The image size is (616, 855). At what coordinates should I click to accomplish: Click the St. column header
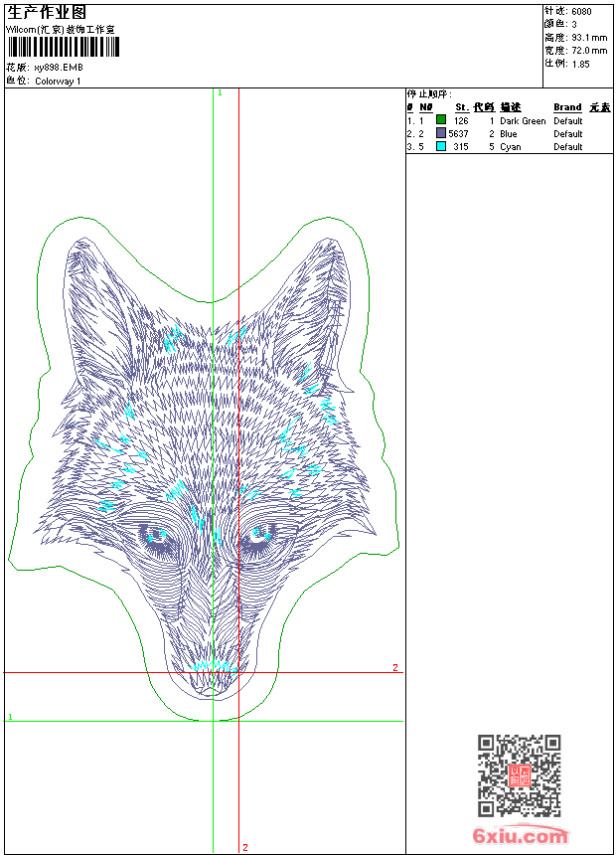coord(461,107)
